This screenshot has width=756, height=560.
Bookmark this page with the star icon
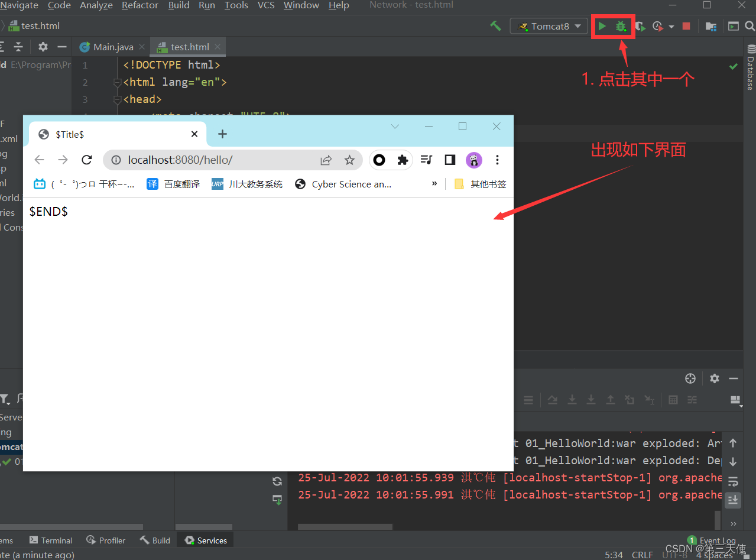349,160
